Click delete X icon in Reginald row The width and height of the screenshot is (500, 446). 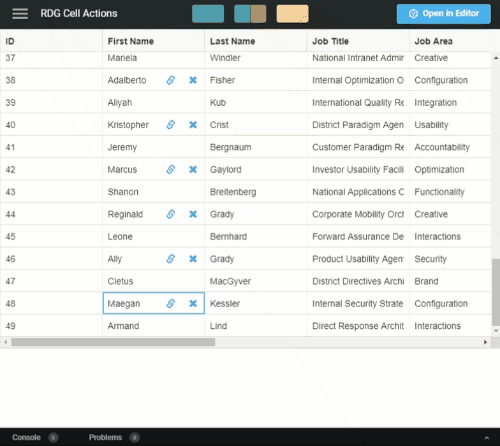[193, 214]
